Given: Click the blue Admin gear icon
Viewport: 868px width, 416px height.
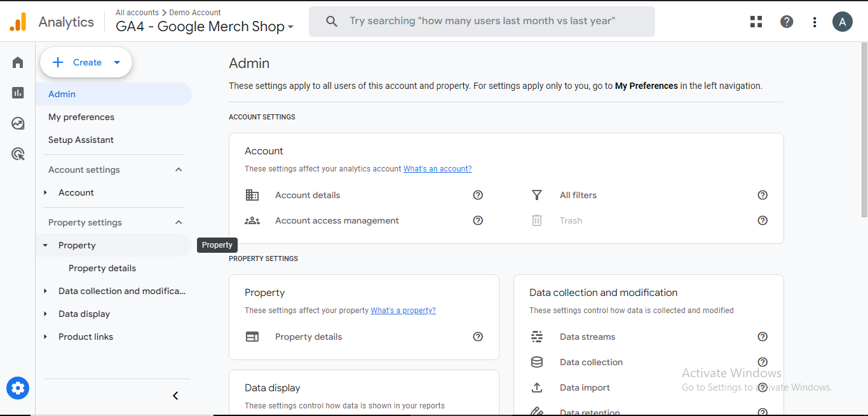Looking at the screenshot, I should 18,388.
